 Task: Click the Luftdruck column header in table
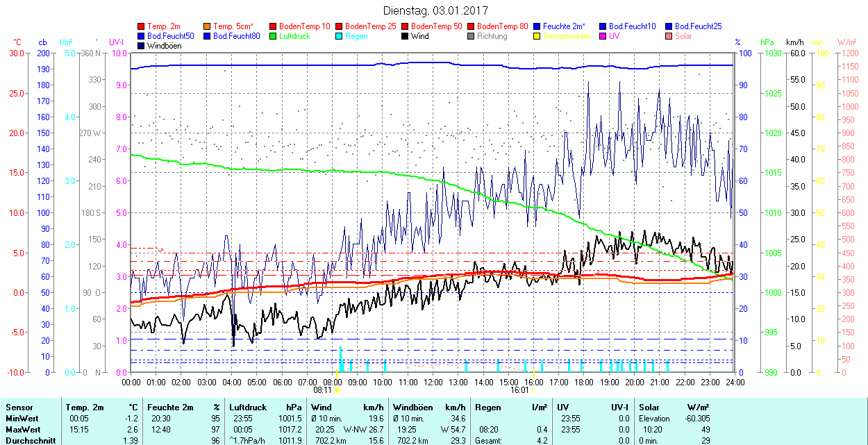(x=248, y=408)
